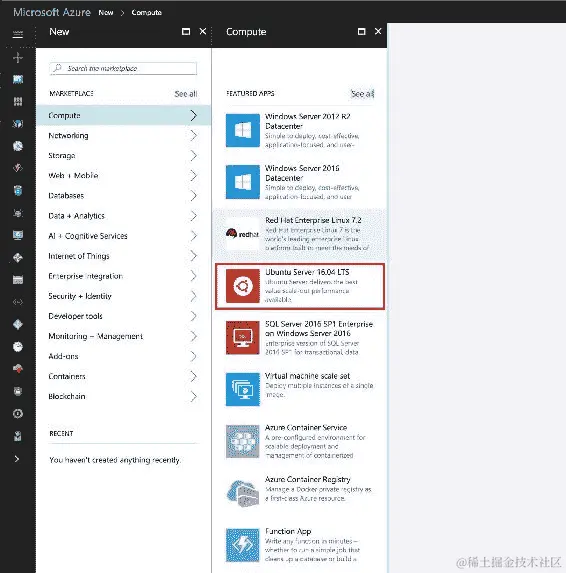Screen dimensions: 566x573
Task: Select the Add-ons category
Action: 124,356
